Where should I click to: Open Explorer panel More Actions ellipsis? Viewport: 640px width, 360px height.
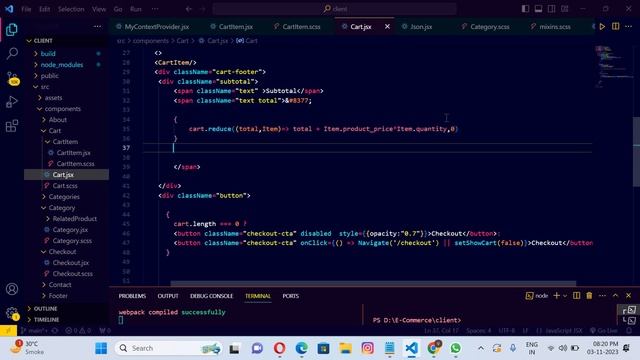(x=97, y=27)
